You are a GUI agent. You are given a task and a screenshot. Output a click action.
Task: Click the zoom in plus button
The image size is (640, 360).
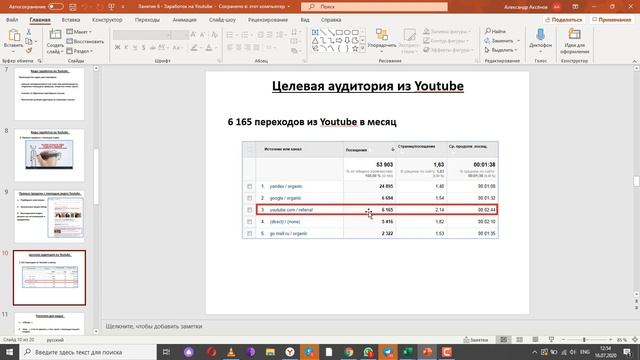[x=611, y=340]
